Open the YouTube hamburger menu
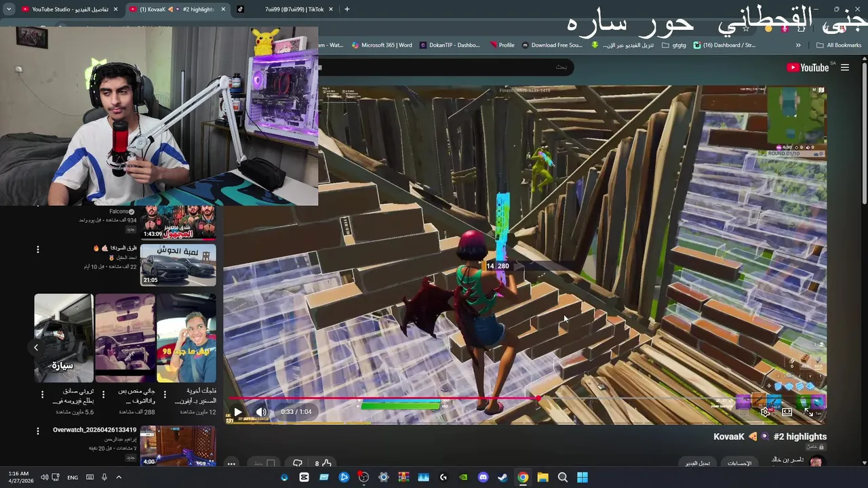The width and height of the screenshot is (868, 488). pyautogui.click(x=845, y=67)
